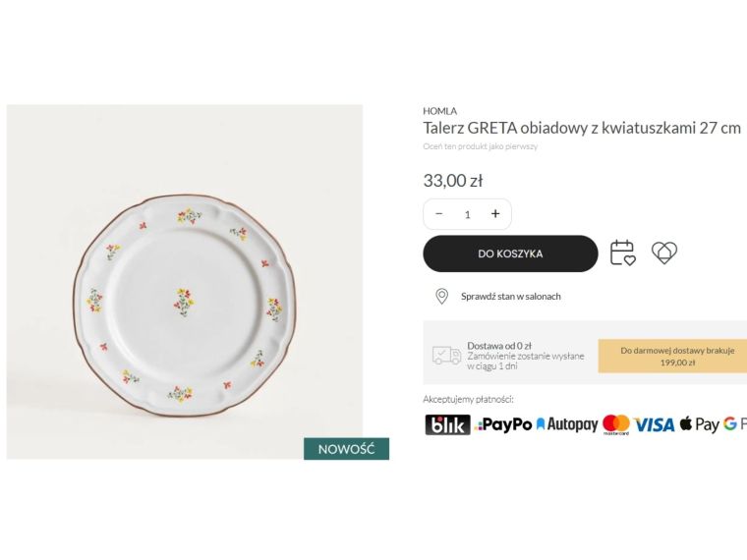Image resolution: width=747 pixels, height=560 pixels.
Task: Click the PayPo payment logo
Action: [503, 424]
